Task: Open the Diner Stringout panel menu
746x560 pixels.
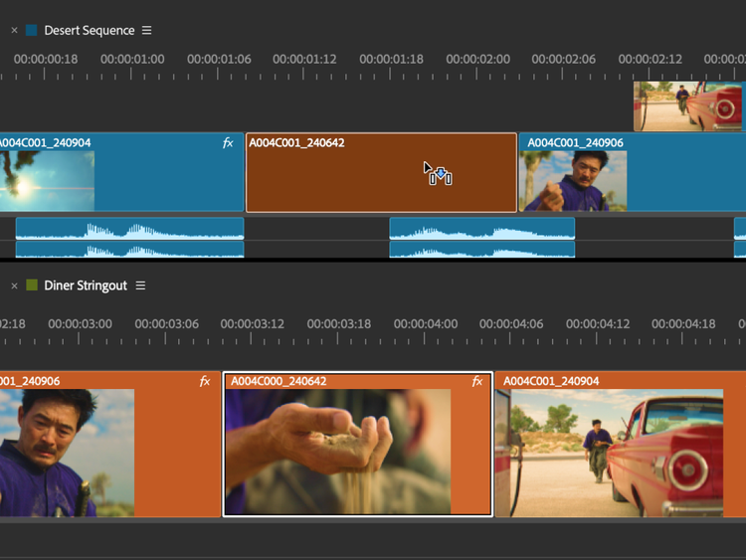Action: tap(140, 285)
